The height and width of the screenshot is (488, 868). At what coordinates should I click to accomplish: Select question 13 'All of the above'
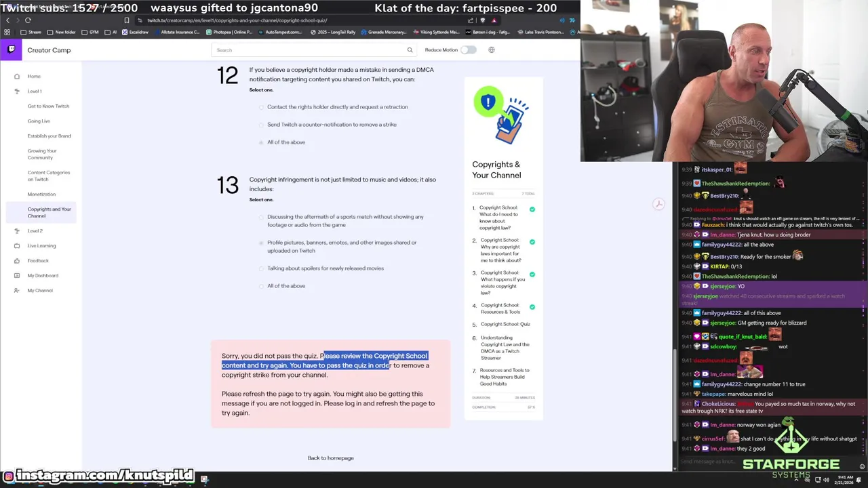point(261,286)
